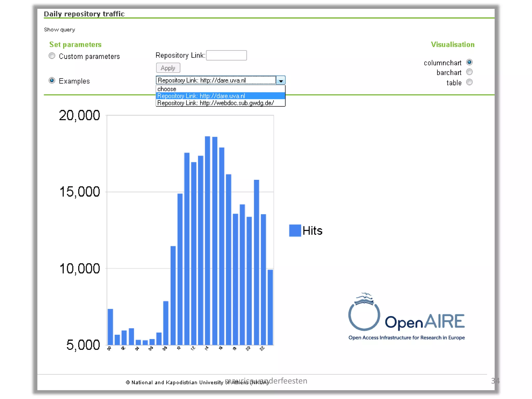Image resolution: width=532 pixels, height=399 pixels.
Task: Choose the columnchart visualisation option
Action: coord(469,62)
